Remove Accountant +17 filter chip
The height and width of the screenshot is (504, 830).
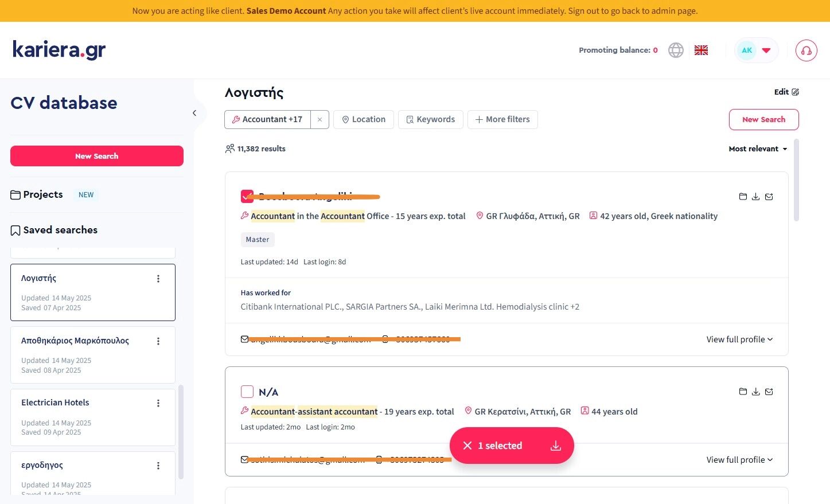319,119
